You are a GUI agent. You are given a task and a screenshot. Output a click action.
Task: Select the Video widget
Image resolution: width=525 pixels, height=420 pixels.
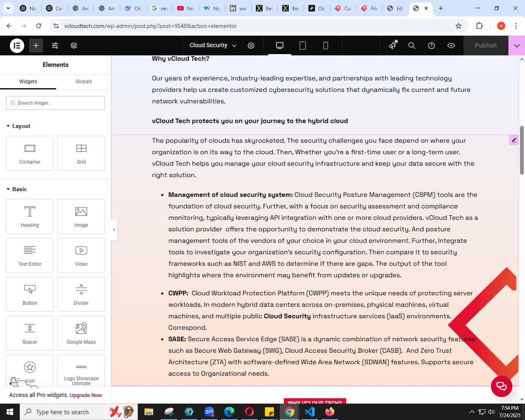(x=81, y=255)
